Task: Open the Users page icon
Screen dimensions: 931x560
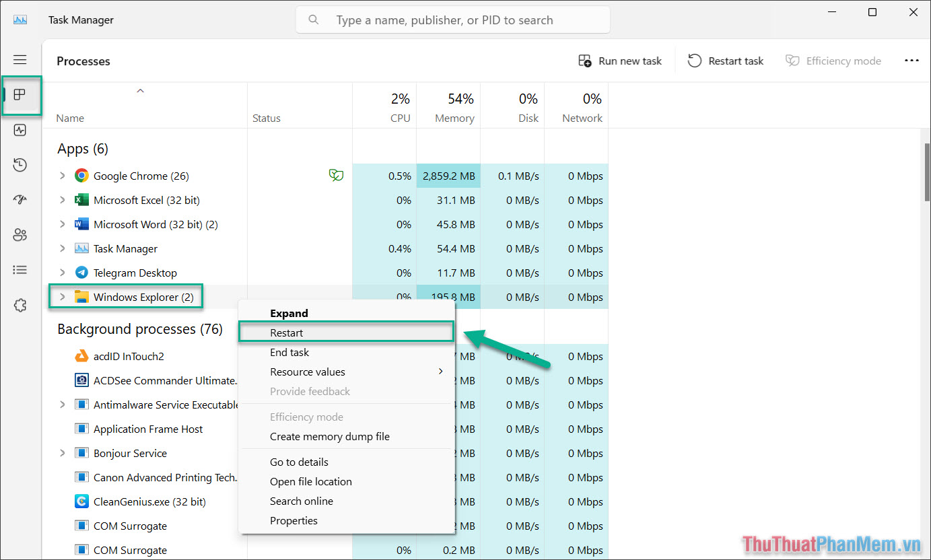Action: coord(20,235)
